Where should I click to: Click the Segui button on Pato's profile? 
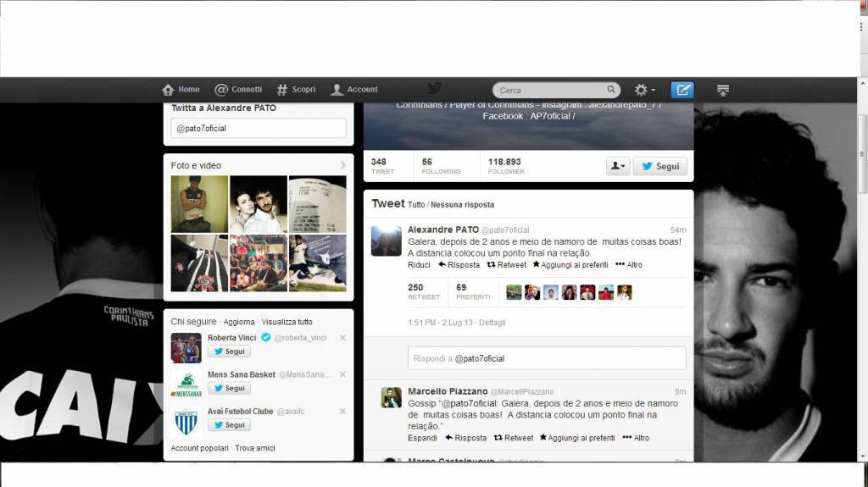(x=659, y=166)
